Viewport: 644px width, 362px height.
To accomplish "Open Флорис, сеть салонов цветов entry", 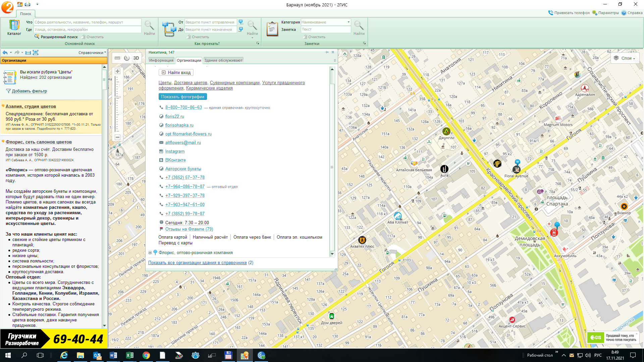I will [39, 142].
